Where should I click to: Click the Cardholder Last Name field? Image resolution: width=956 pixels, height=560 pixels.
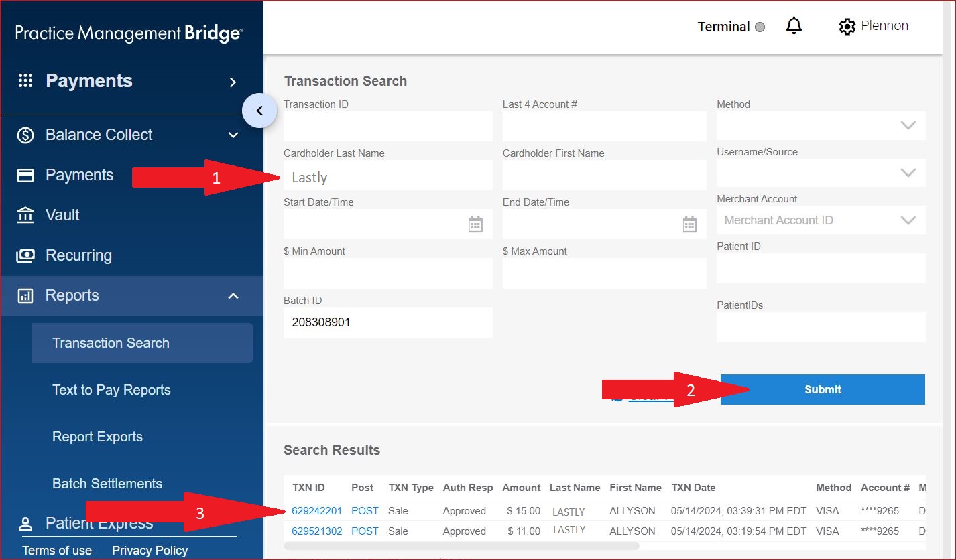pos(387,176)
